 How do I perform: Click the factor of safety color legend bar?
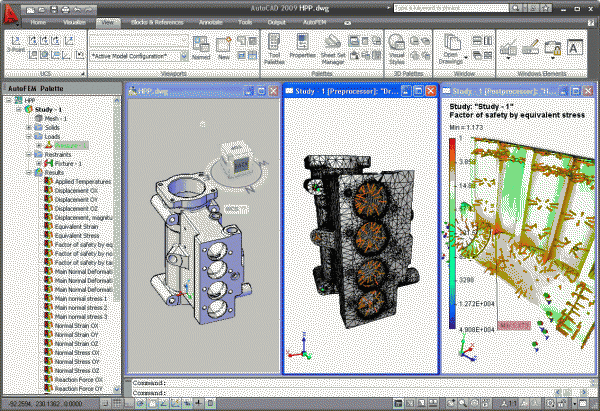click(x=452, y=233)
